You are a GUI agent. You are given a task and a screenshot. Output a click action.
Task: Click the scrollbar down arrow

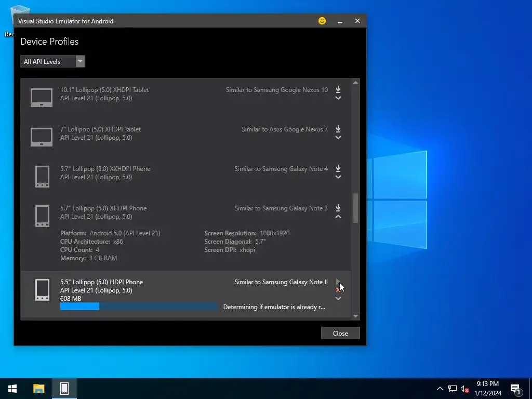pos(355,316)
